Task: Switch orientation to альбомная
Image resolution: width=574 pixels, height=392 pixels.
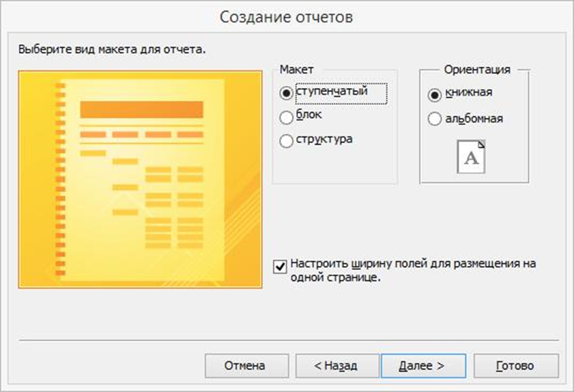Action: click(x=434, y=119)
